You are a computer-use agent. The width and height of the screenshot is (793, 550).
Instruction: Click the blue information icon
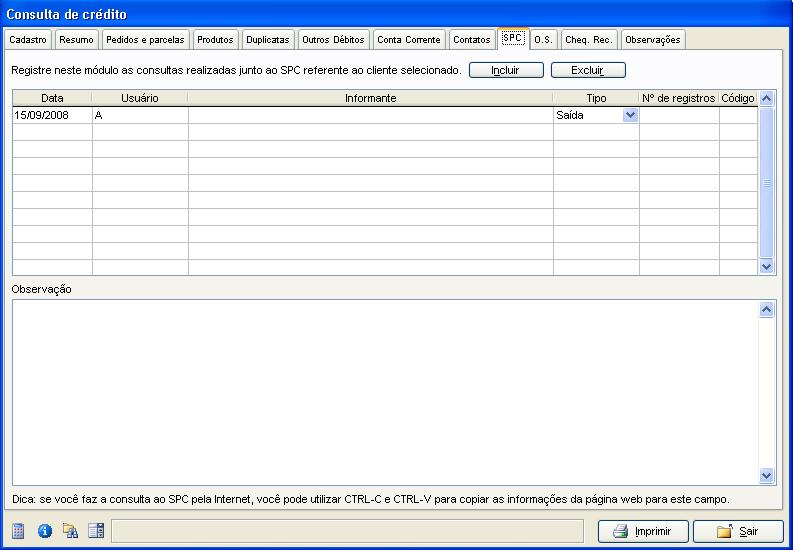[x=45, y=531]
